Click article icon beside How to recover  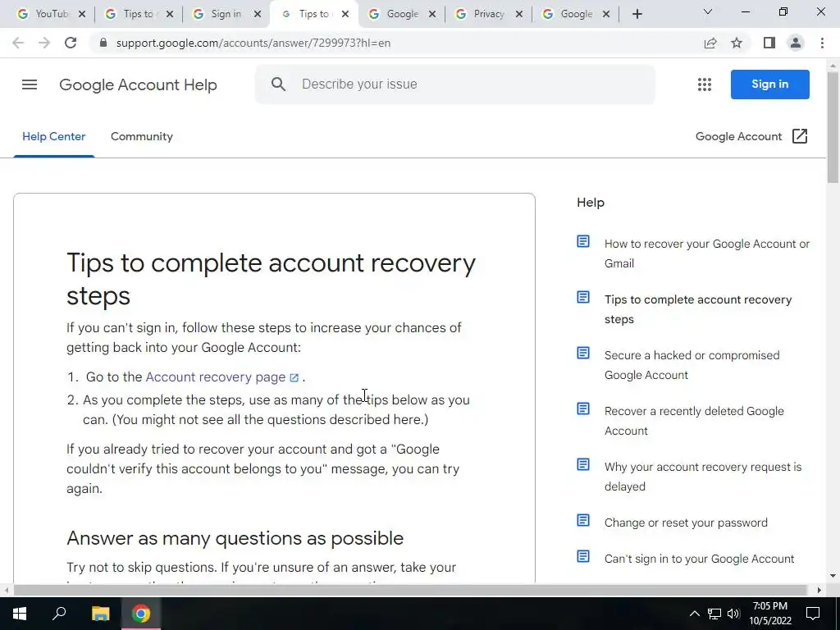click(583, 242)
